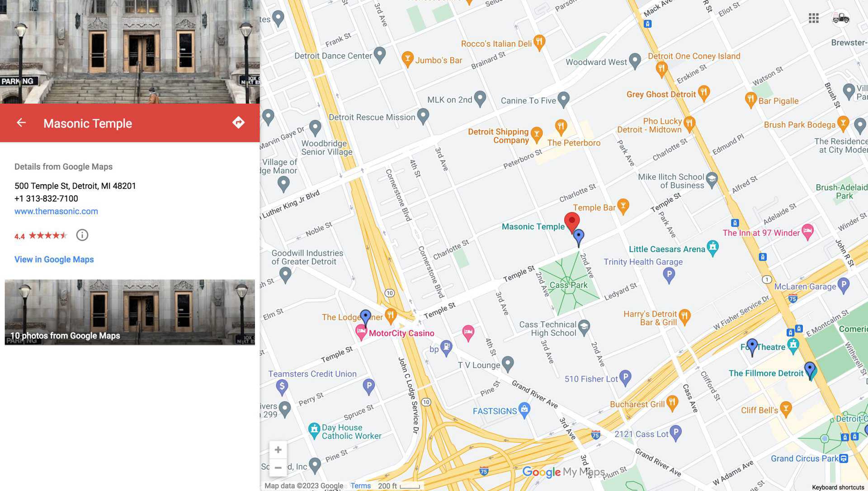Click Detroit One Coney Island icon
This screenshot has width=868, height=491.
(x=661, y=69)
